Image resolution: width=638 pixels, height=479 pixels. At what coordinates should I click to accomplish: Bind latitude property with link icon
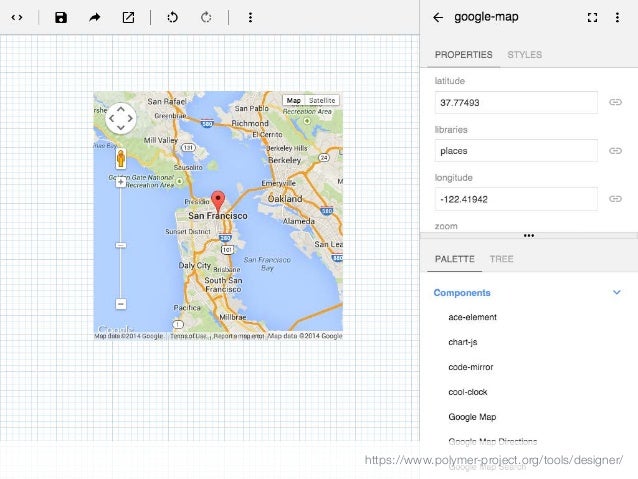point(615,102)
